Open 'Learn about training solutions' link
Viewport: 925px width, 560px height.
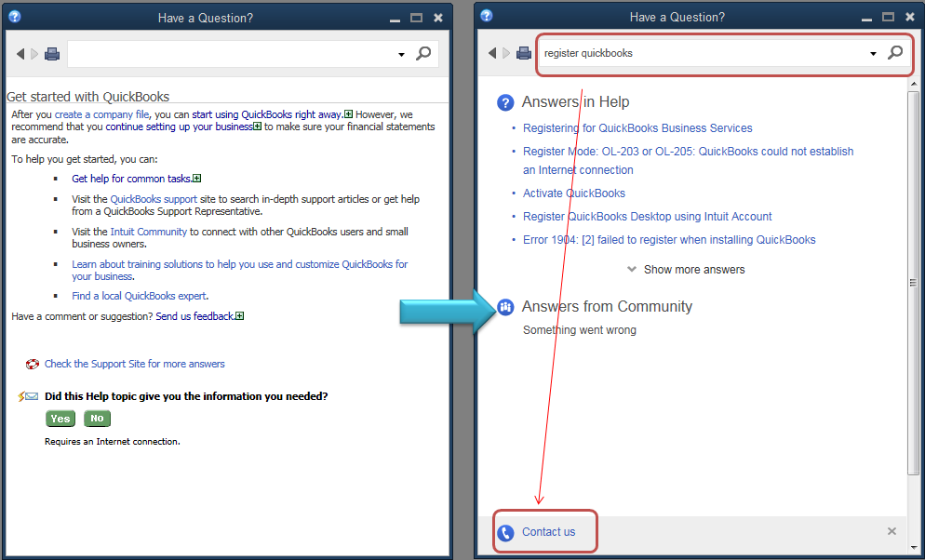coord(239,270)
